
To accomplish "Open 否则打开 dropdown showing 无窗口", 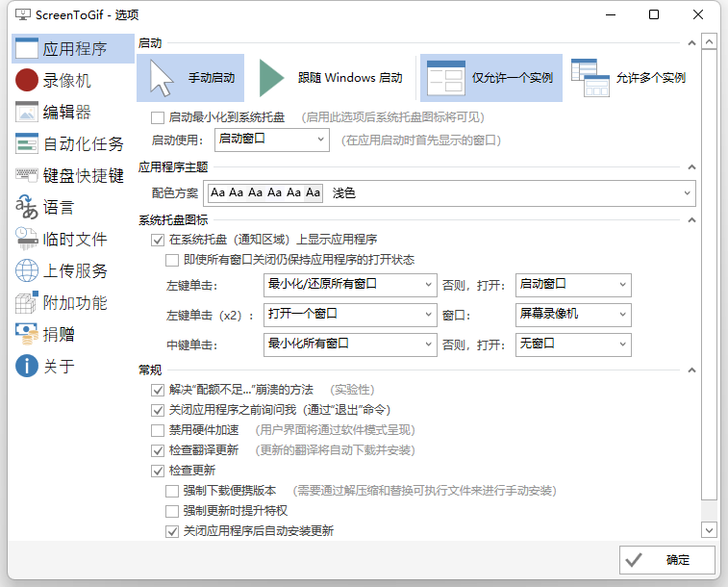I will pos(573,345).
